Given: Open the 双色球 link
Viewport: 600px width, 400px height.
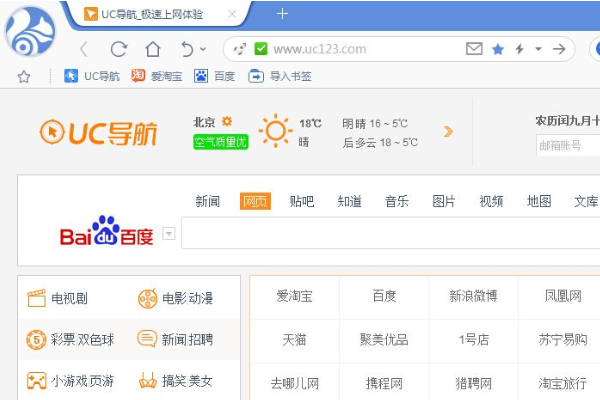Looking at the screenshot, I should [x=96, y=340].
